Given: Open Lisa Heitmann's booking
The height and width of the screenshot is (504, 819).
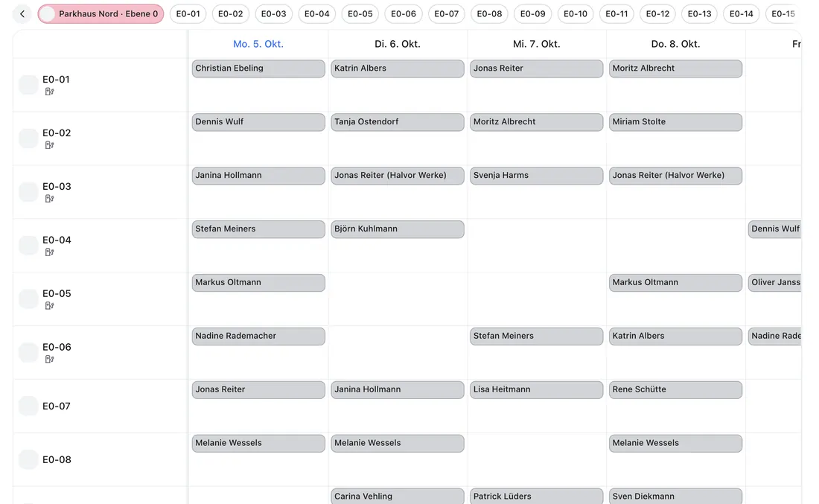Looking at the screenshot, I should [x=536, y=389].
